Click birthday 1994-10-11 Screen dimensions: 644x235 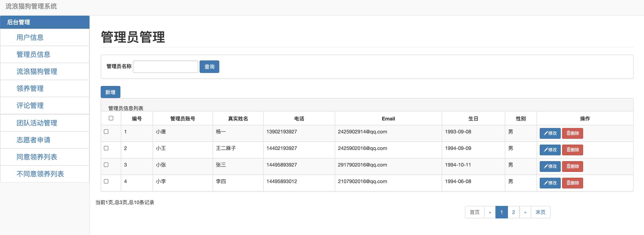(458, 165)
